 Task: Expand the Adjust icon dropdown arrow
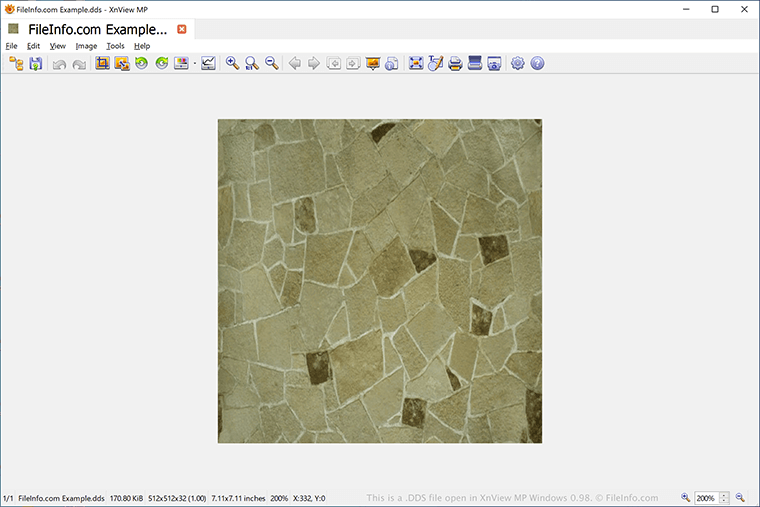coord(195,63)
